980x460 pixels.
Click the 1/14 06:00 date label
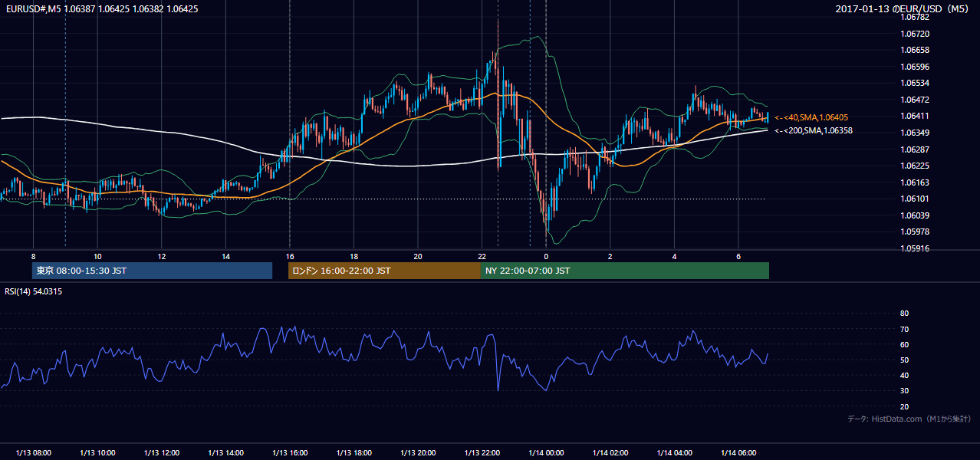pos(738,453)
